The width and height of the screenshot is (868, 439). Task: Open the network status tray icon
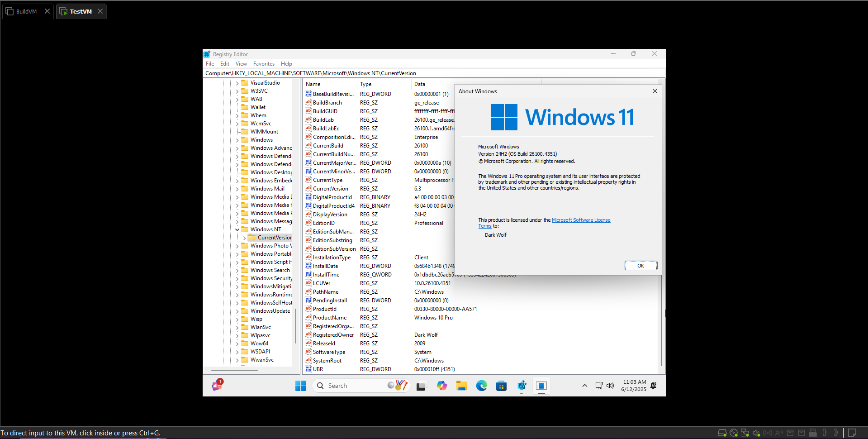coord(599,386)
